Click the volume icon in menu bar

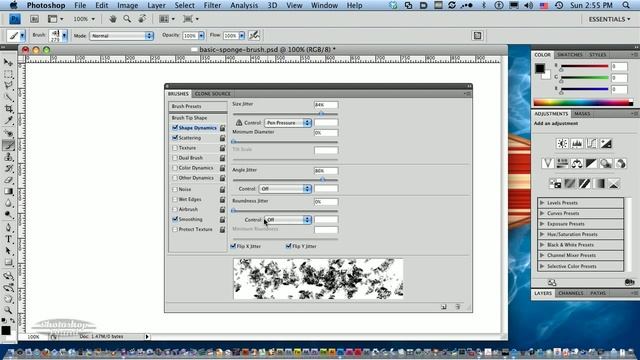(529, 5)
